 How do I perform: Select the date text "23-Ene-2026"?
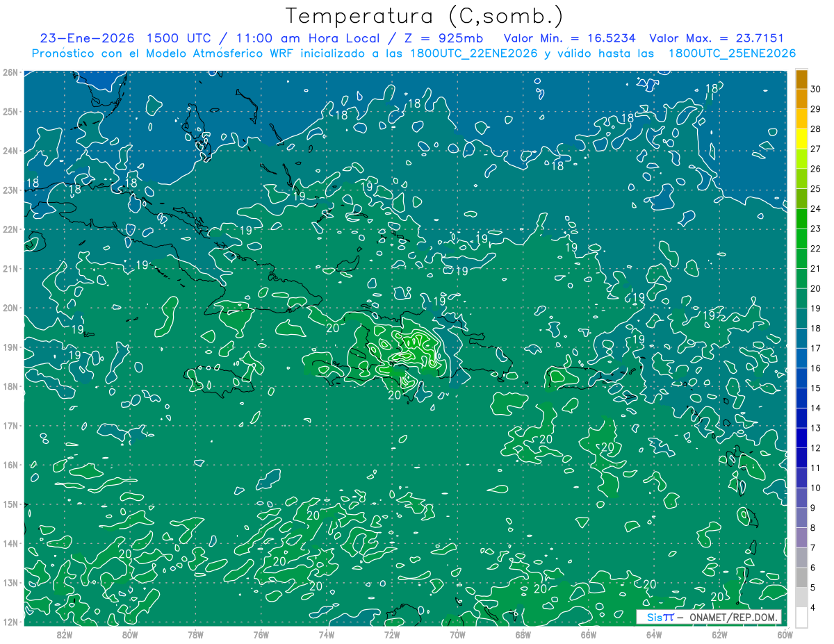click(87, 38)
